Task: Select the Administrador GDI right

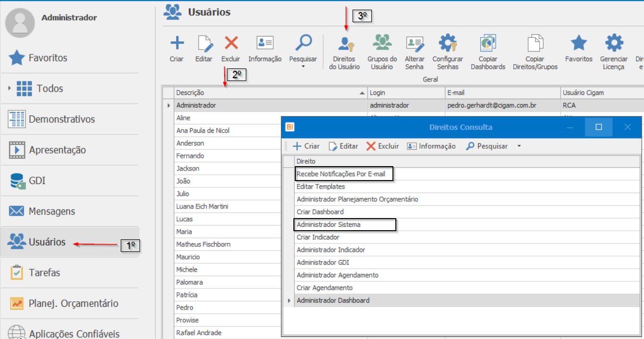Action: pyautogui.click(x=467, y=262)
